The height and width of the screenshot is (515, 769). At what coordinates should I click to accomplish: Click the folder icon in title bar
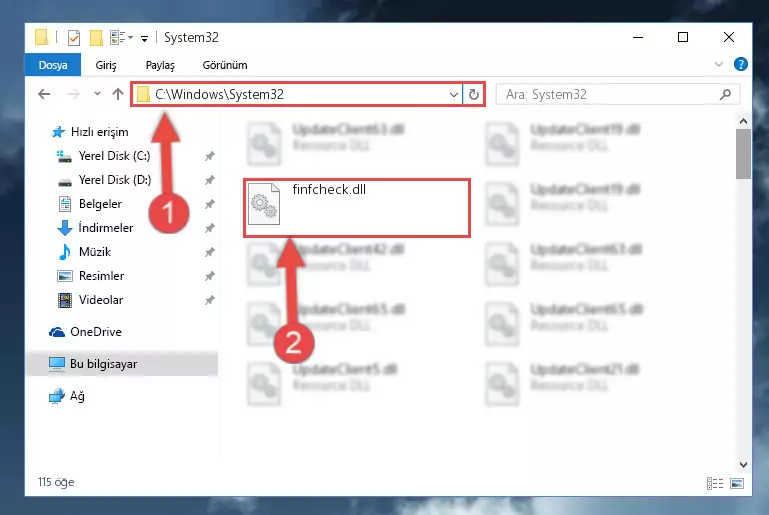pyautogui.click(x=42, y=37)
